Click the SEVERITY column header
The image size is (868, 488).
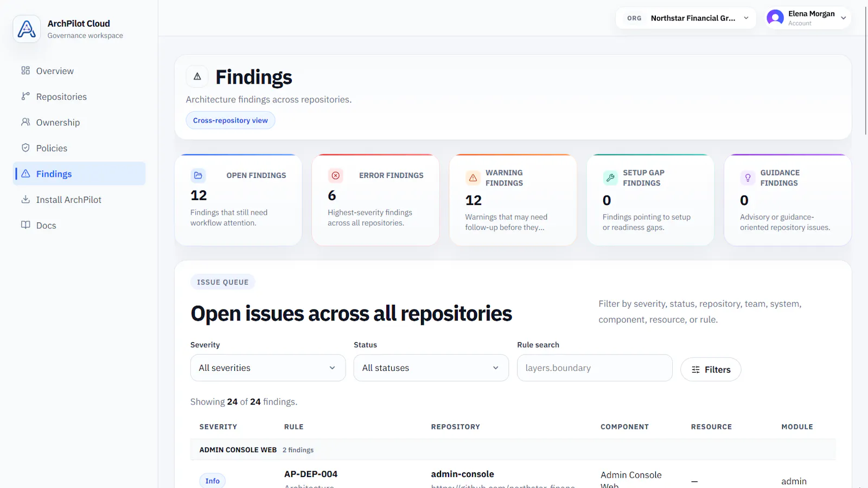(218, 427)
